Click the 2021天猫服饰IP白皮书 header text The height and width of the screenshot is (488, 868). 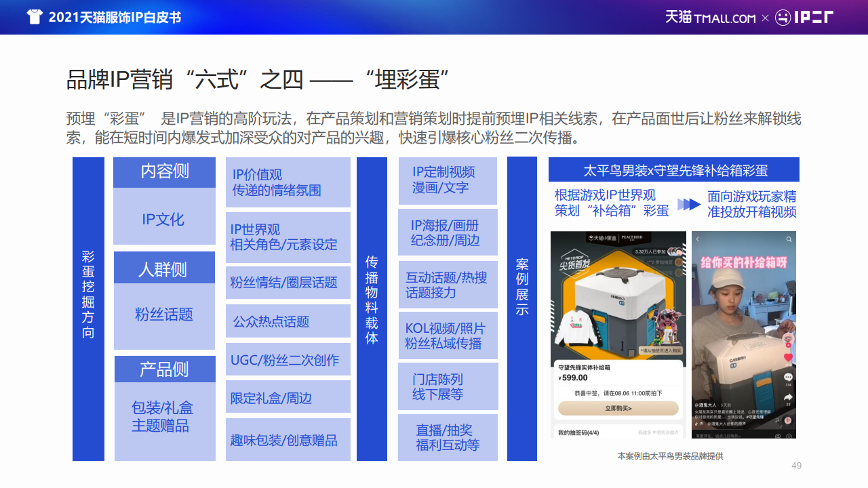115,18
